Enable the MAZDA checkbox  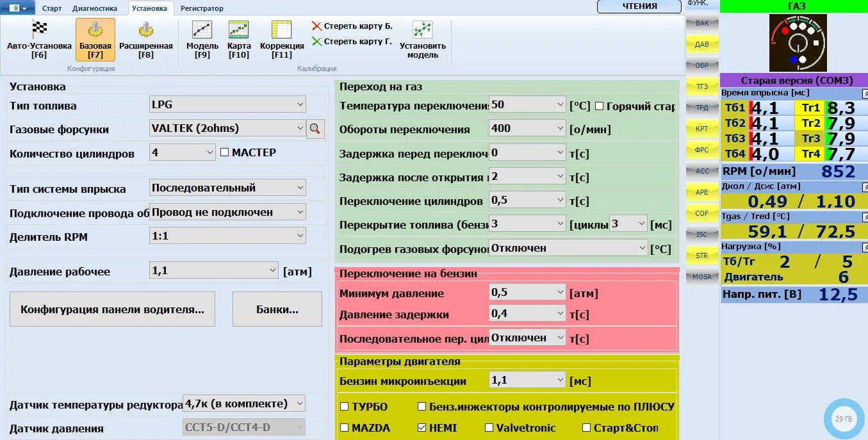click(344, 428)
